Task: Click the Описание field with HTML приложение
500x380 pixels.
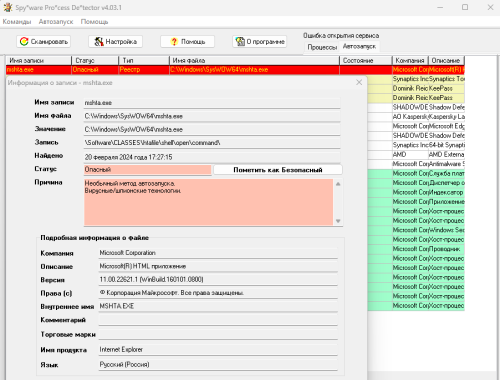Action: 218,266
